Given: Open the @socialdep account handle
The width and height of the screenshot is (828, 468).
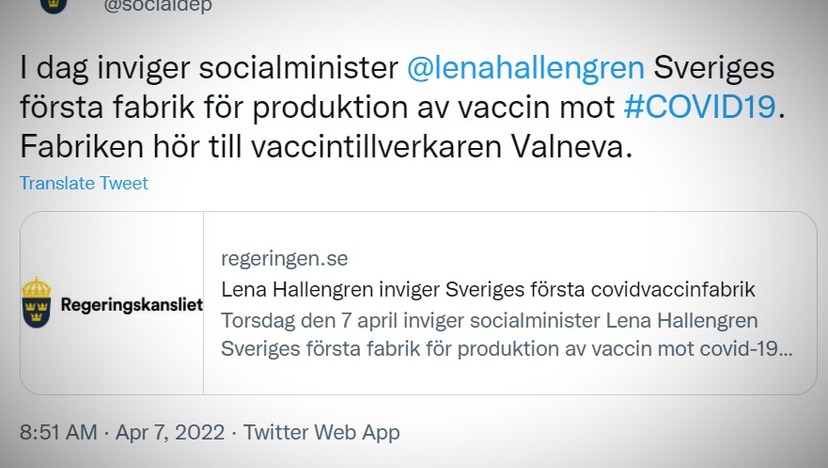Looking at the screenshot, I should (x=157, y=6).
